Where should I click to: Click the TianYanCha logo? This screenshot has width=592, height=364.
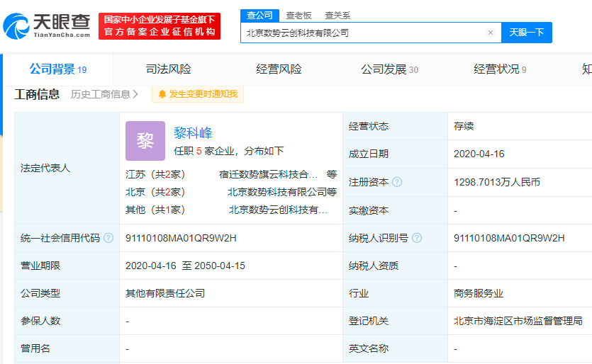click(x=47, y=26)
